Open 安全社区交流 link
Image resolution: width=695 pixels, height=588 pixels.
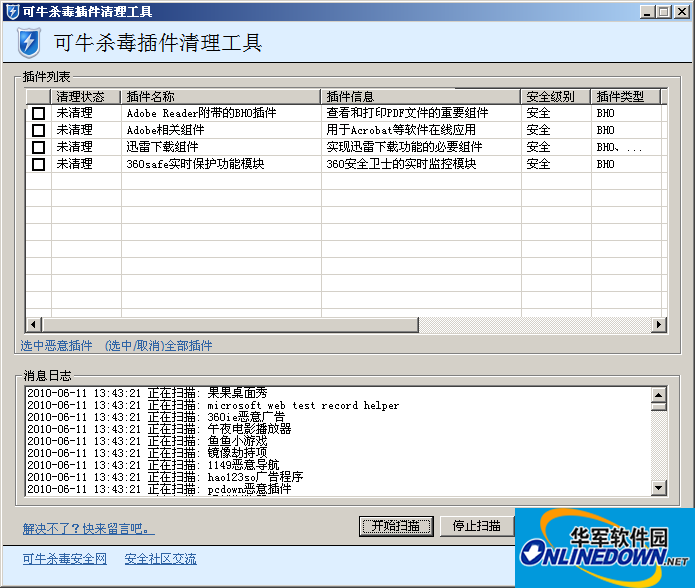pos(160,559)
